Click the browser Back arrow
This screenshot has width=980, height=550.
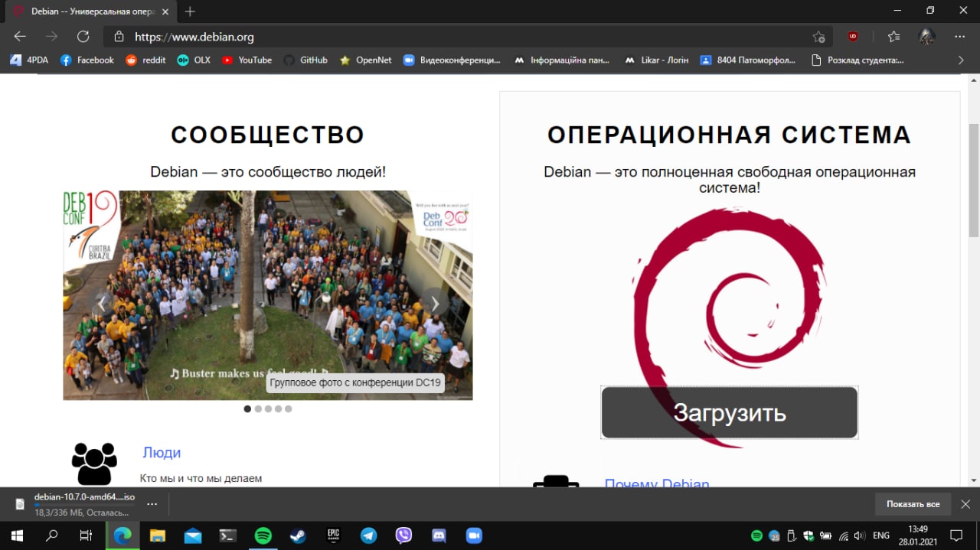click(x=20, y=36)
